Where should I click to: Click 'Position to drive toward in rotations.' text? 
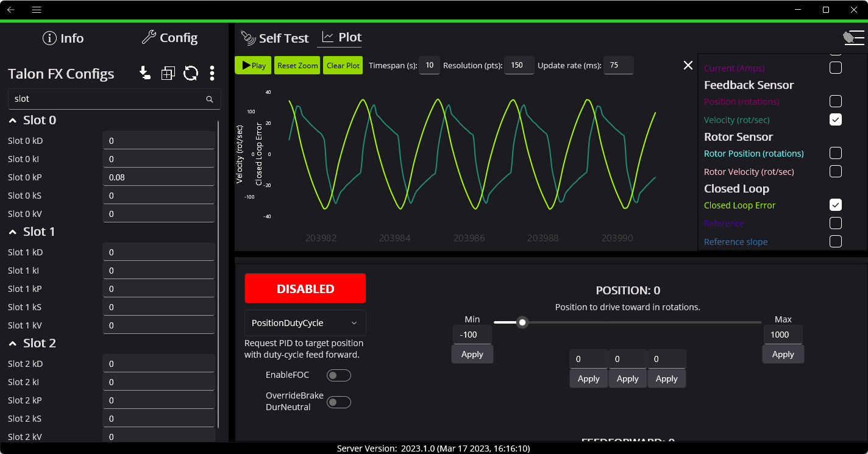pos(628,307)
